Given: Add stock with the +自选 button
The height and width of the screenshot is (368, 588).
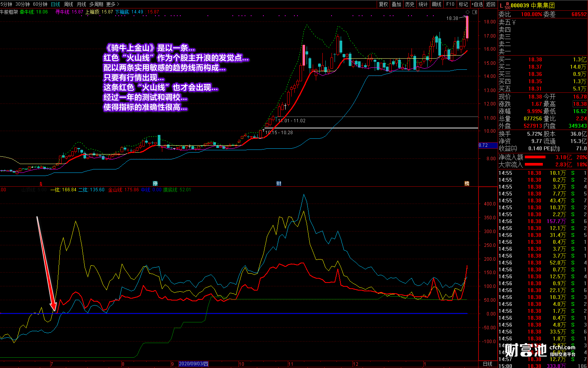Looking at the screenshot, I should (x=477, y=4).
